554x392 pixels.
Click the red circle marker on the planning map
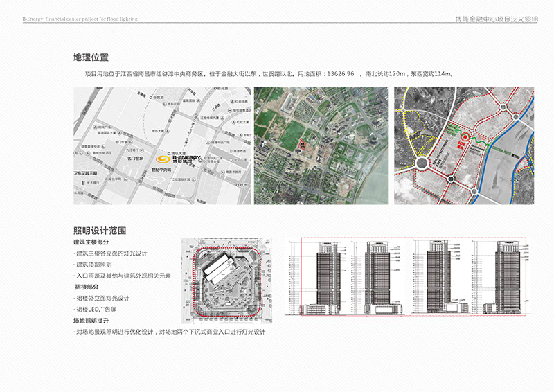pos(465,137)
